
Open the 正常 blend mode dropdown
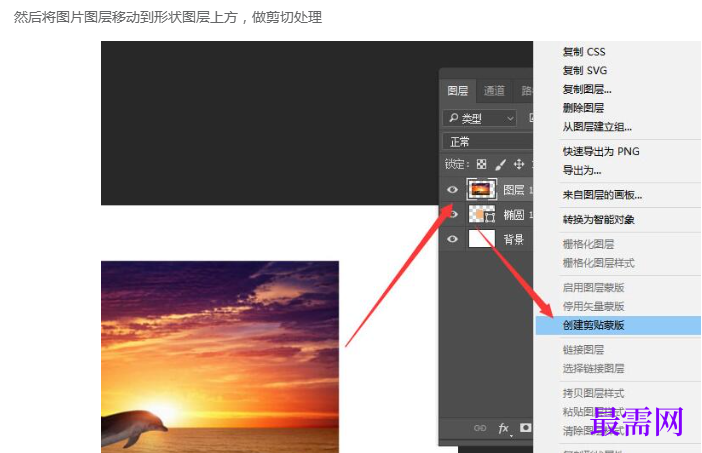pos(488,142)
